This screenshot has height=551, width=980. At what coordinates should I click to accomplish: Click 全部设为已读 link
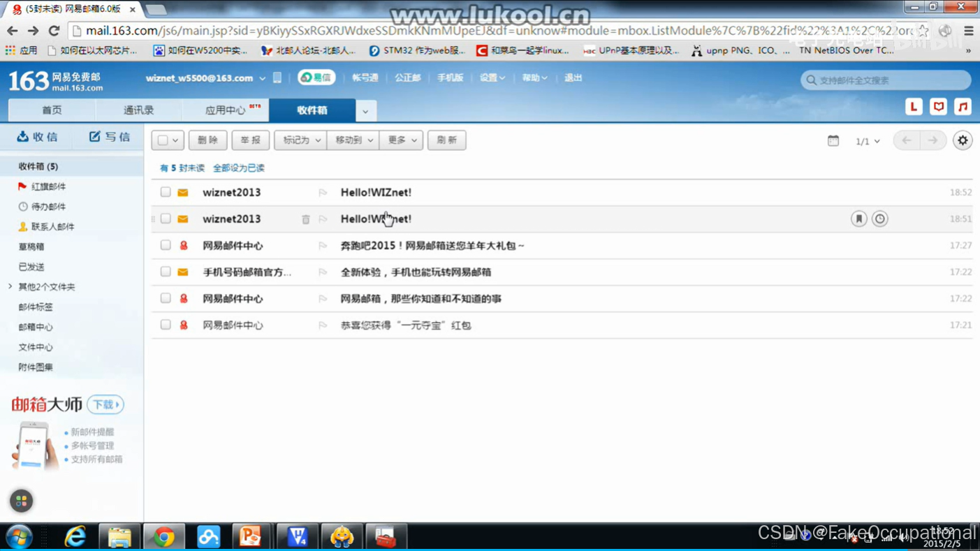pyautogui.click(x=238, y=168)
